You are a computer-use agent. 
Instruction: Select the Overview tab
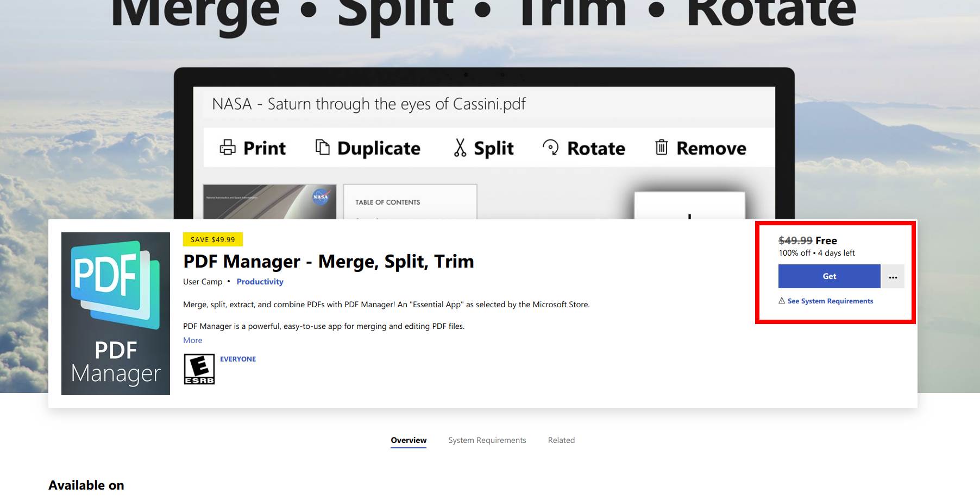pyautogui.click(x=409, y=440)
